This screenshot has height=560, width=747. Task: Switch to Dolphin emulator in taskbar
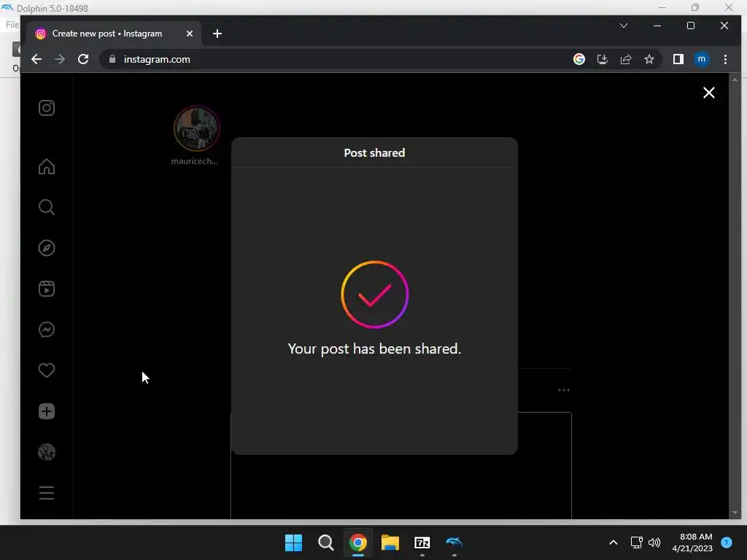click(454, 542)
